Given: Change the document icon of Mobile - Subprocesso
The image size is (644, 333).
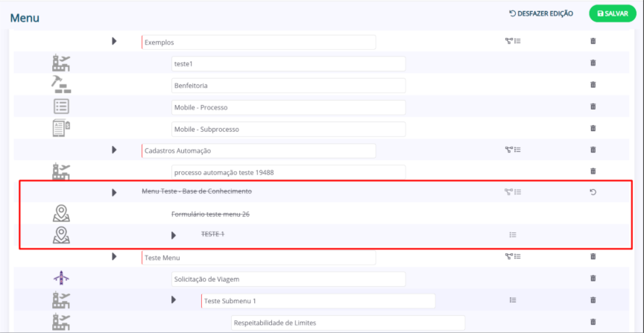Looking at the screenshot, I should click(x=61, y=128).
